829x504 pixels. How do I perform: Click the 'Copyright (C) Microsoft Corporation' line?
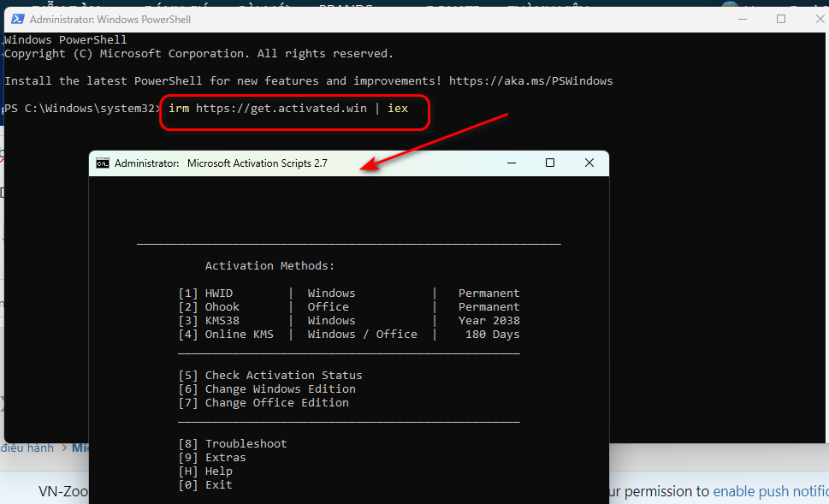point(198,53)
